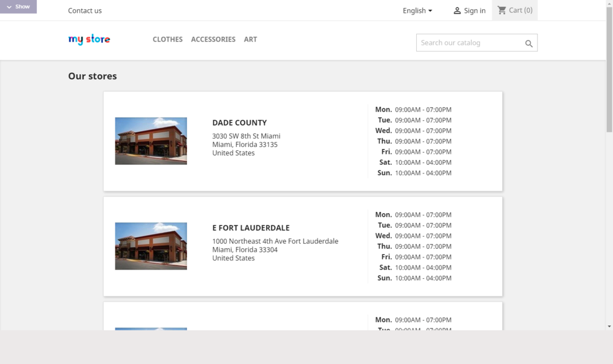Click the chevron on the Show button
This screenshot has width=613, height=364.
click(x=9, y=6)
